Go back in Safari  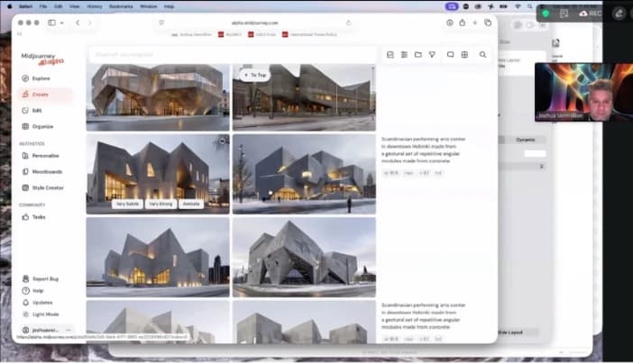pos(78,23)
